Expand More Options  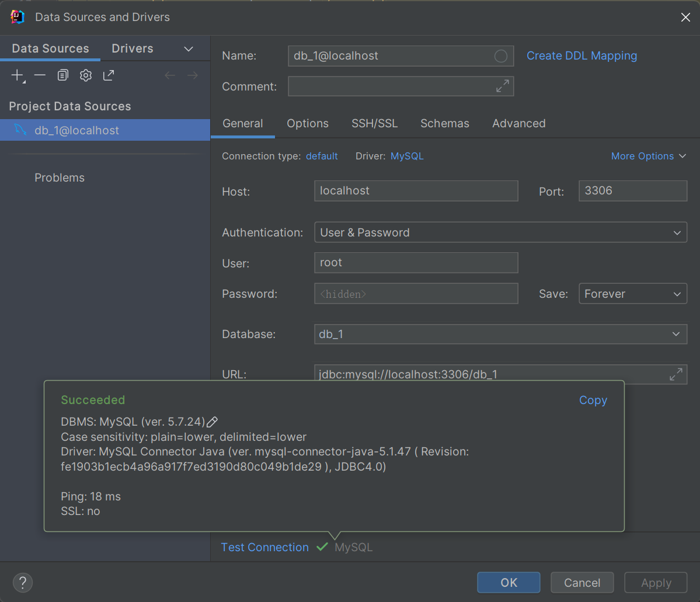click(648, 156)
